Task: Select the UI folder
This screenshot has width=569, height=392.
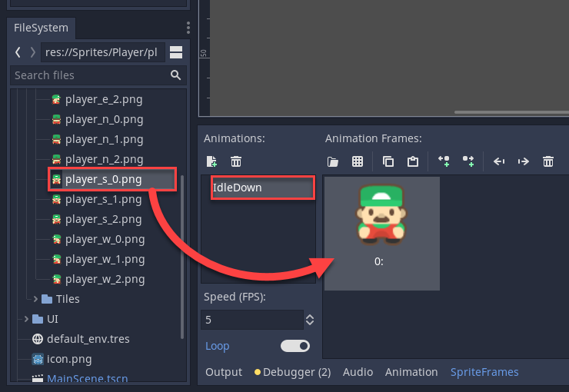Action: click(45, 319)
